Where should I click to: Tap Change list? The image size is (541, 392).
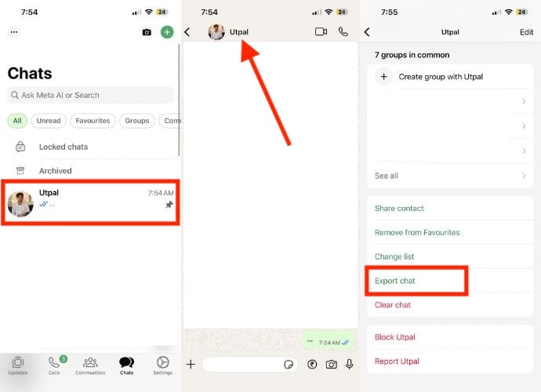pyautogui.click(x=450, y=256)
